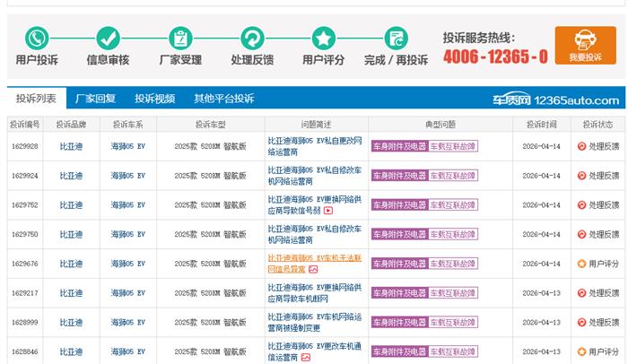The width and height of the screenshot is (628, 364).
Task: Click the 用户投诉 headset step icon
Action: (36, 39)
